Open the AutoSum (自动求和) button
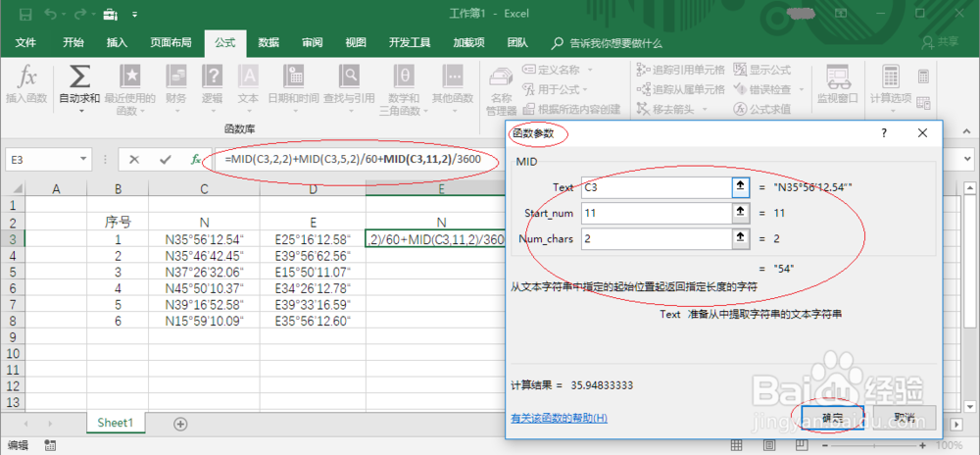 point(79,90)
